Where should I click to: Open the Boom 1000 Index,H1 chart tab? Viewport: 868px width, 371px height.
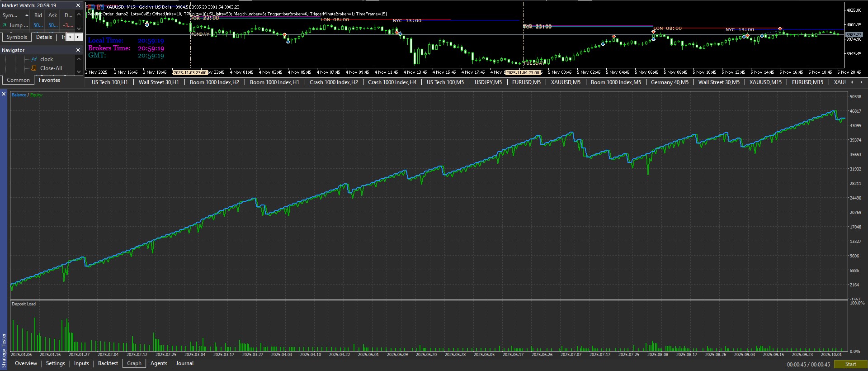(x=274, y=82)
